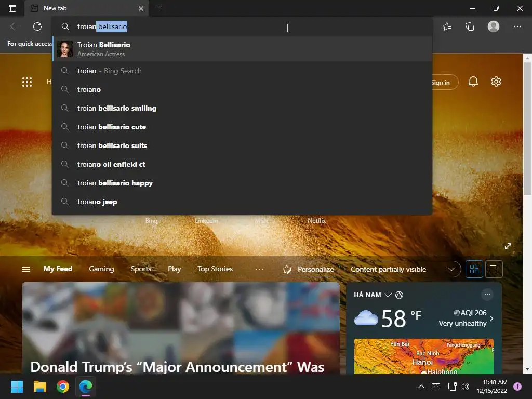This screenshot has width=532, height=399.
Task: Choose 'troian bellisario cute' suggestion
Action: tap(242, 127)
